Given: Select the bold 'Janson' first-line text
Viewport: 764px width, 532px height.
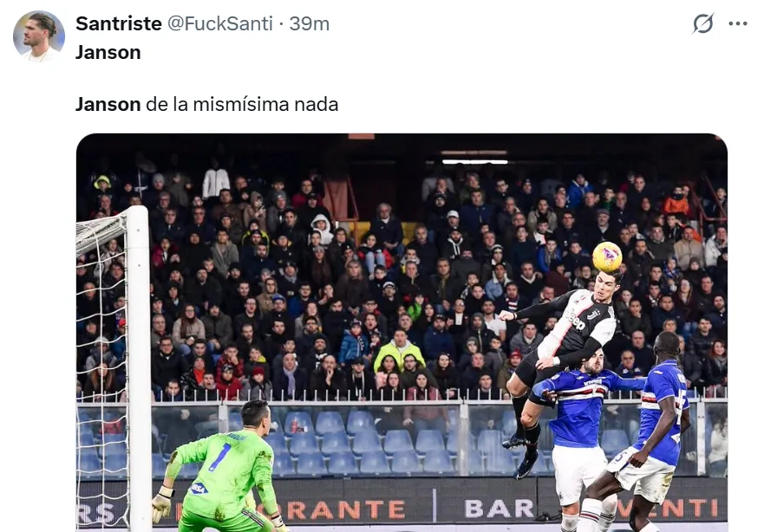Looking at the screenshot, I should (x=108, y=52).
